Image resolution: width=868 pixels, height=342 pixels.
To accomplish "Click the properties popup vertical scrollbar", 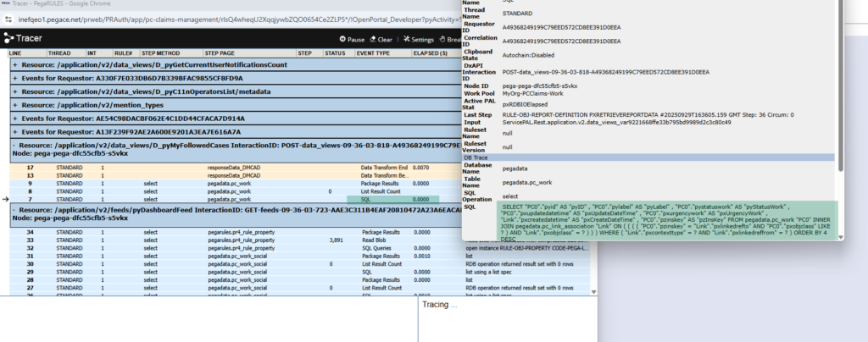I will (841, 85).
